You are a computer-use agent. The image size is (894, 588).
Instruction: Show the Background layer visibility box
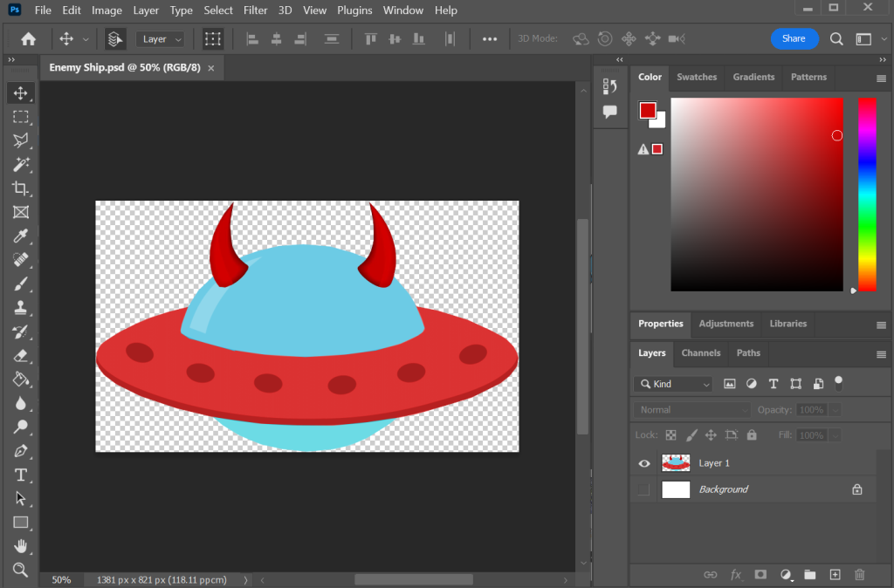pos(644,489)
